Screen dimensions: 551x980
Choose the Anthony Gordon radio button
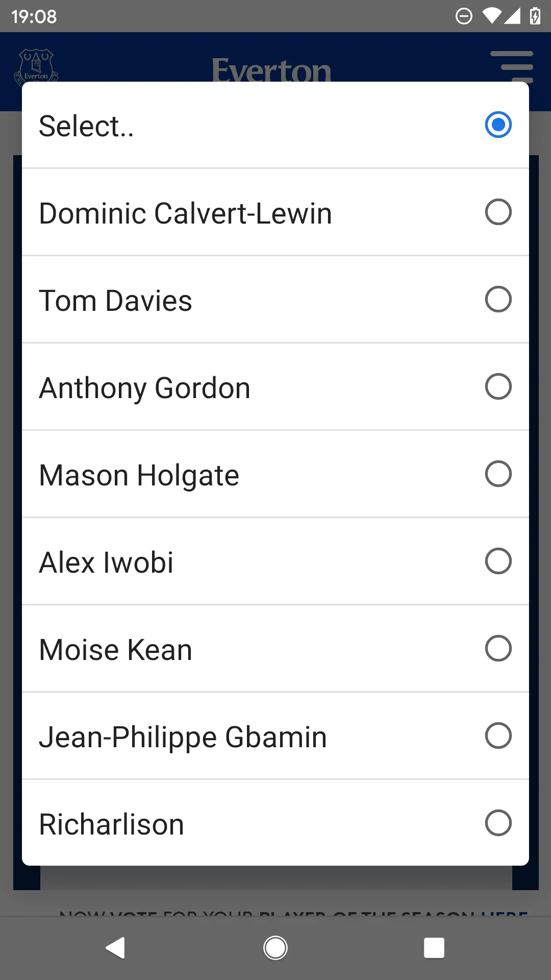tap(498, 387)
